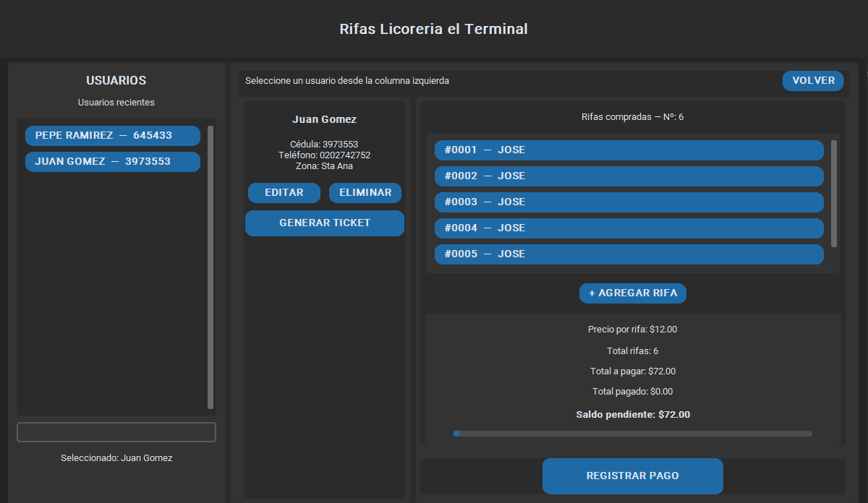Select user PEPE RAMIREZ — 645433
868x503 pixels.
pyautogui.click(x=113, y=136)
